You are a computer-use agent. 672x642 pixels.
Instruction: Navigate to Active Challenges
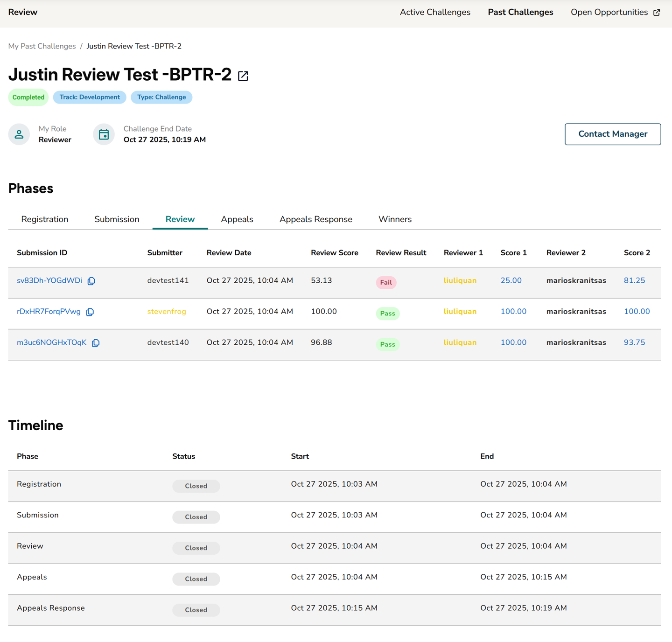pyautogui.click(x=435, y=12)
